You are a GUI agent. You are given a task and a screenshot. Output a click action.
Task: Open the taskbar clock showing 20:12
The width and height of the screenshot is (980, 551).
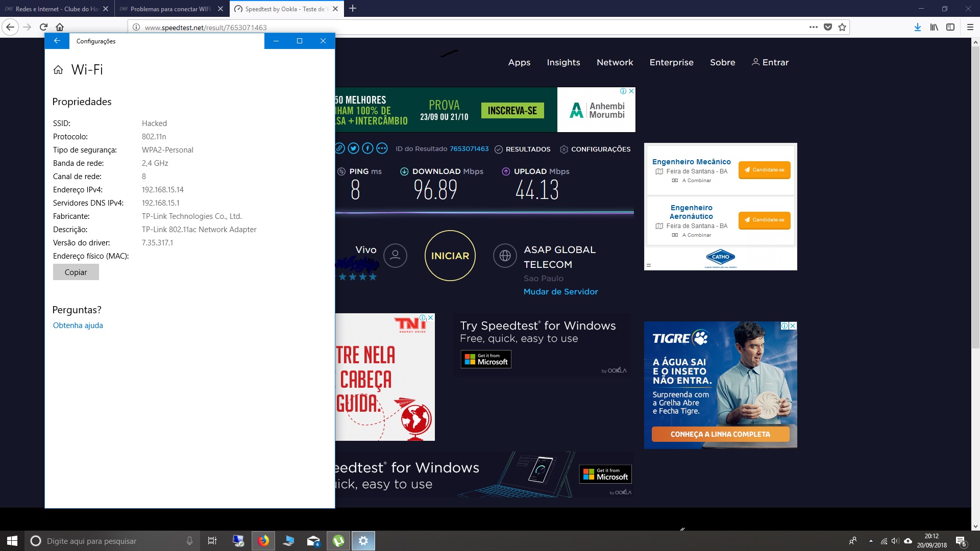pyautogui.click(x=932, y=541)
